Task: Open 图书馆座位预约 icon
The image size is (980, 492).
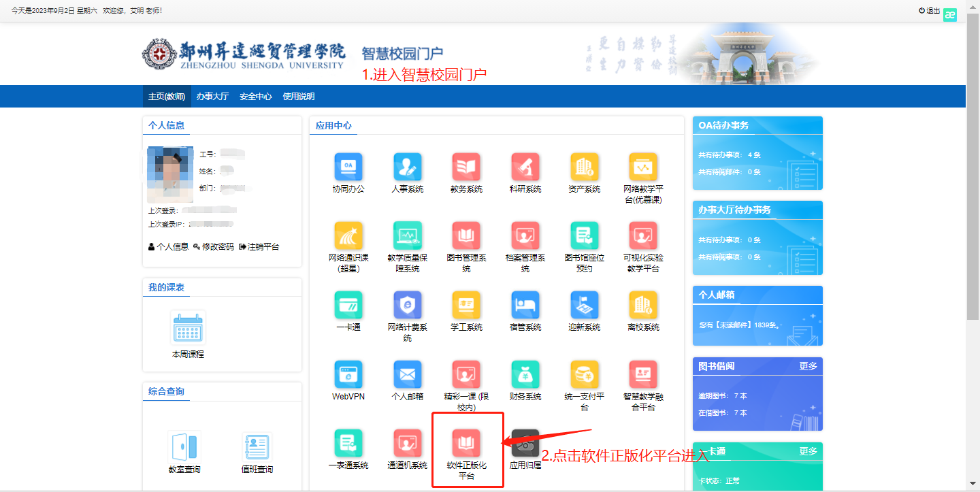Action: pyautogui.click(x=584, y=235)
